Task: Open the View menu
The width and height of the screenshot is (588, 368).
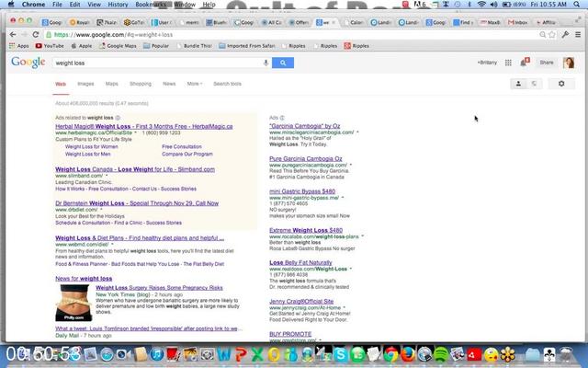Action: [94, 5]
